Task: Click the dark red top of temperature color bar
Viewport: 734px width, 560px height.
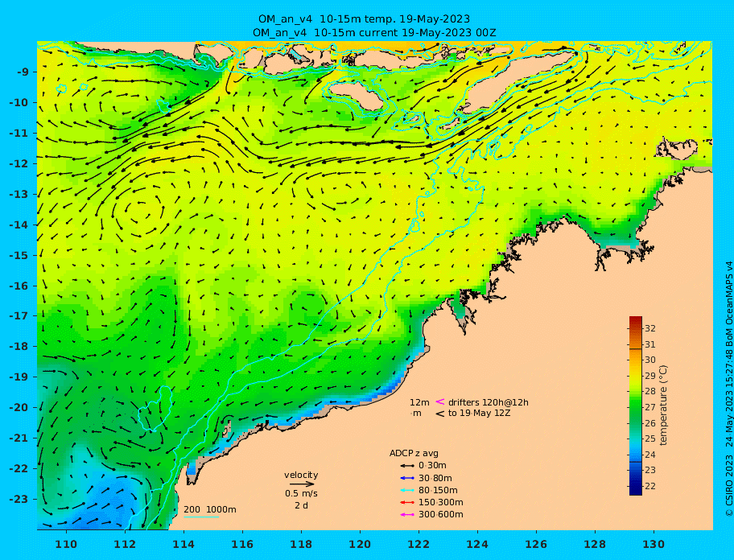Action: (636, 320)
